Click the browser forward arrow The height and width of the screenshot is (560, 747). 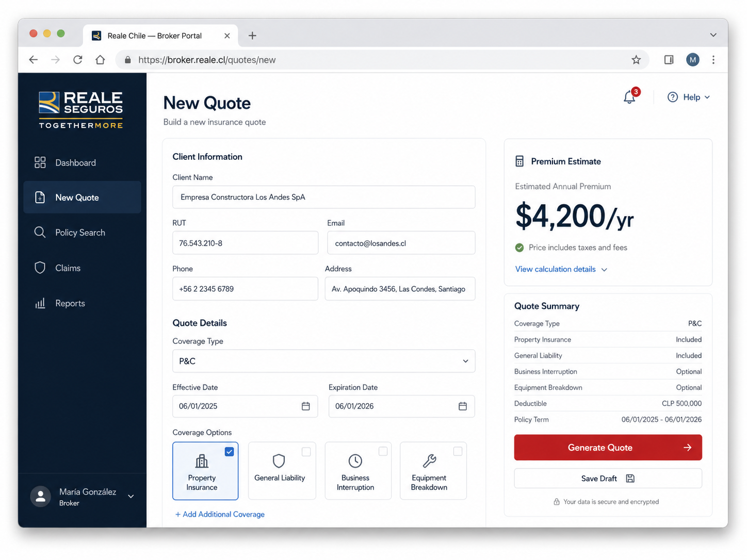tap(56, 60)
